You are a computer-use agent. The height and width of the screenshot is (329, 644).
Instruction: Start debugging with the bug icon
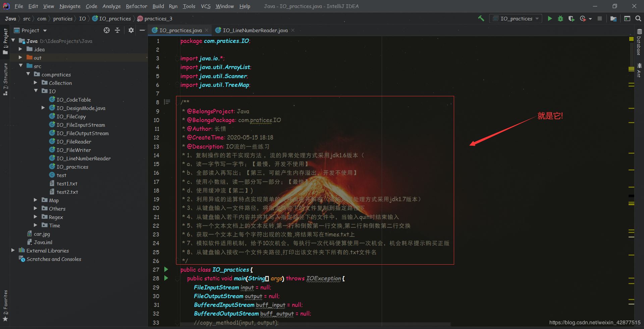tap(560, 18)
